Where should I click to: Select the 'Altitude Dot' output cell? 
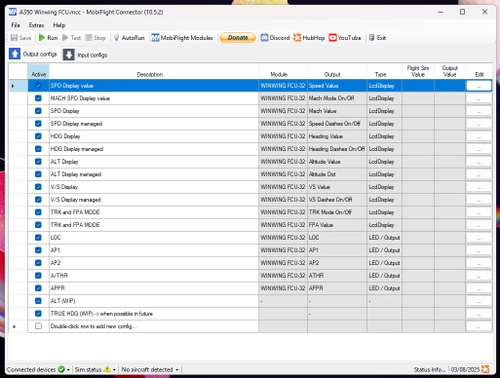[337, 174]
